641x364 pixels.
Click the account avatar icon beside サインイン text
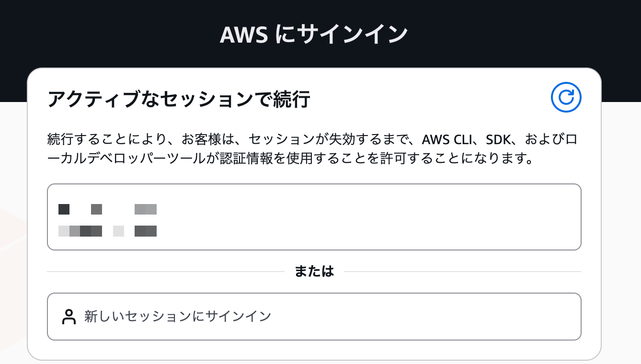click(x=69, y=316)
